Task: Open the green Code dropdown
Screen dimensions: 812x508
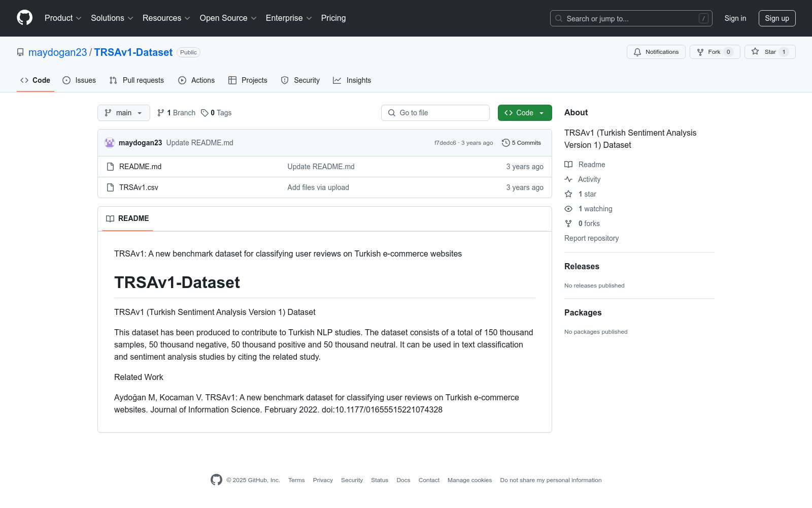Action: pyautogui.click(x=525, y=113)
